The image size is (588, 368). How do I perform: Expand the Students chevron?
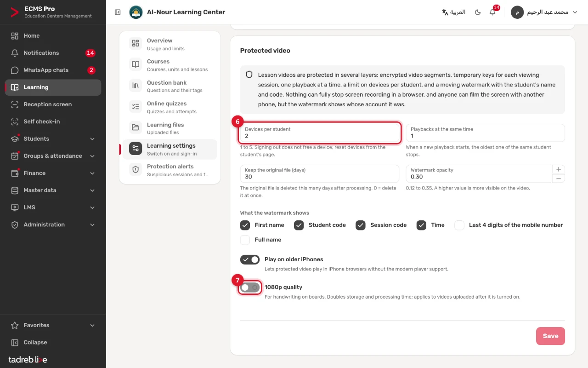(92, 139)
